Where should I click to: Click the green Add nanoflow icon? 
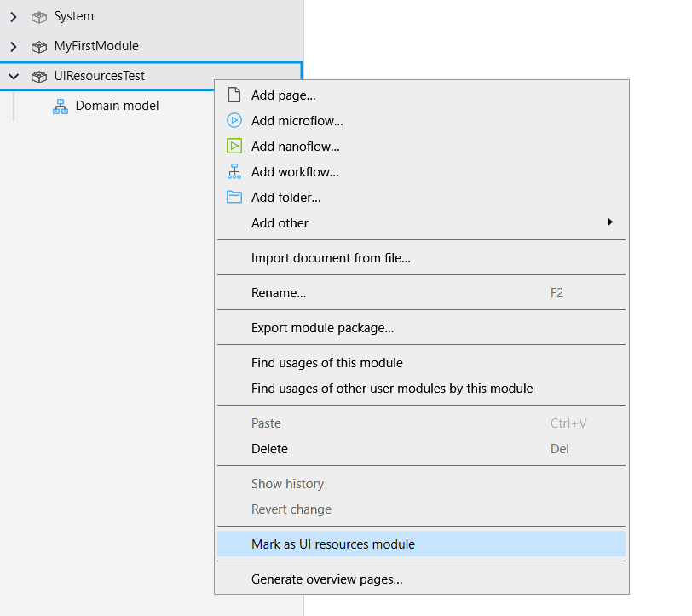coord(234,146)
